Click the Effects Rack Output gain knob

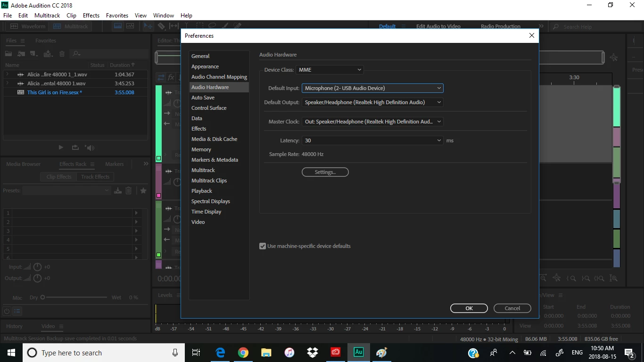coord(38,278)
